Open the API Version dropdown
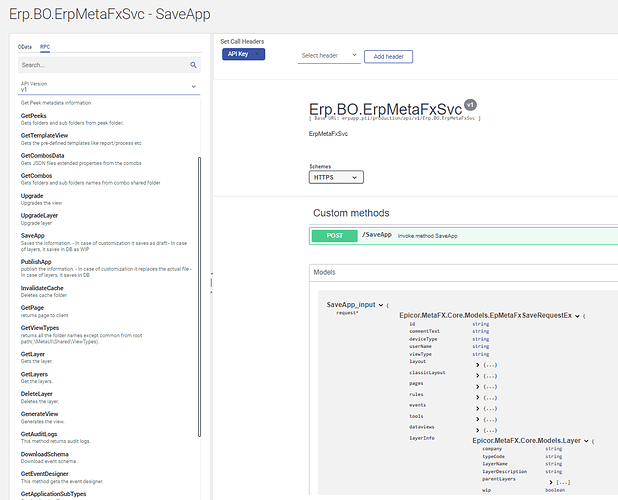618x500 pixels. [109, 87]
